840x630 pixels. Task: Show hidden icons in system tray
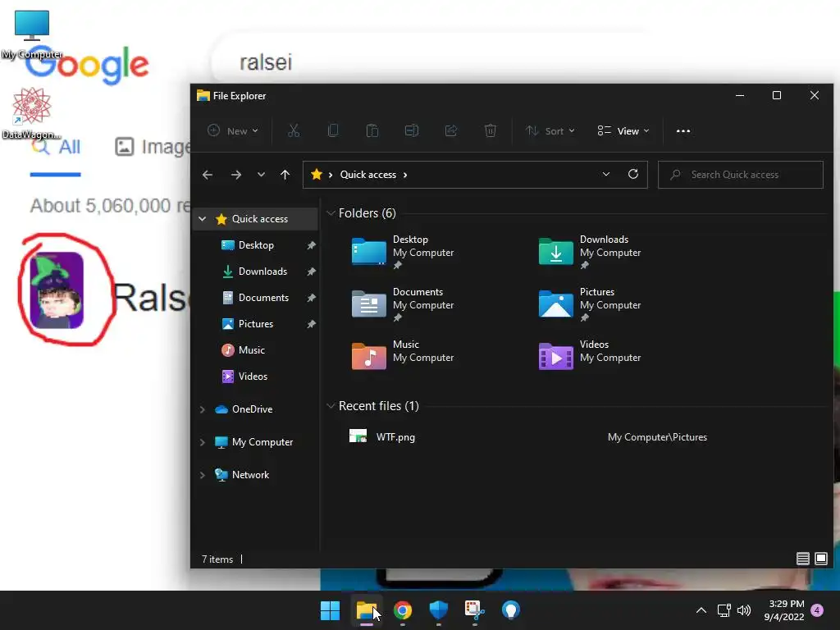tap(701, 610)
